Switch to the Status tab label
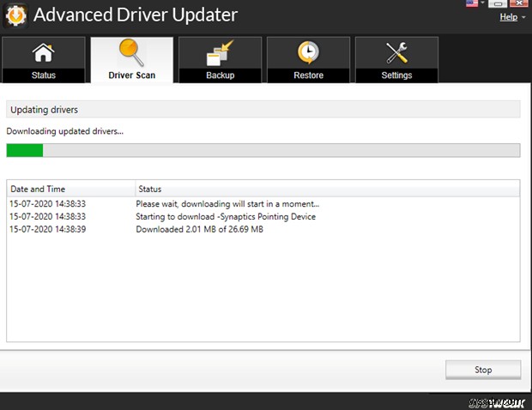532x410 pixels. tap(44, 75)
